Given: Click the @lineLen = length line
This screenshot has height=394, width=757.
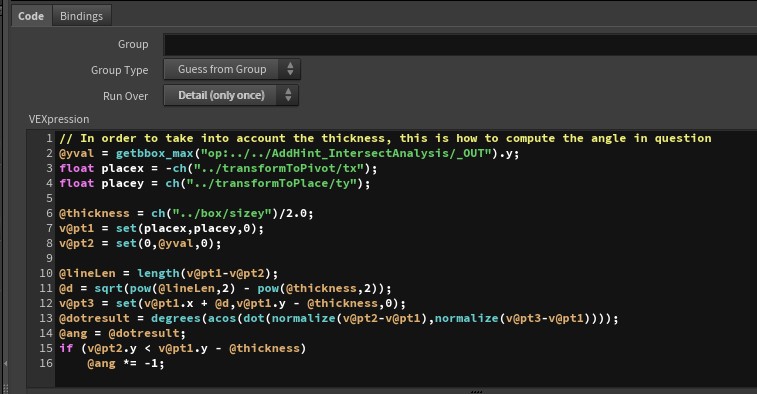Looking at the screenshot, I should (168, 273).
